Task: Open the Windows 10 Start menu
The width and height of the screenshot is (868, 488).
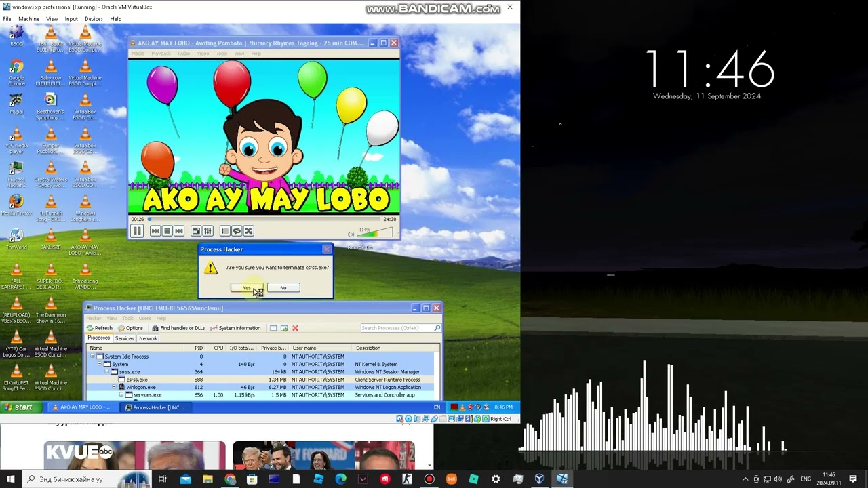Action: point(10,479)
